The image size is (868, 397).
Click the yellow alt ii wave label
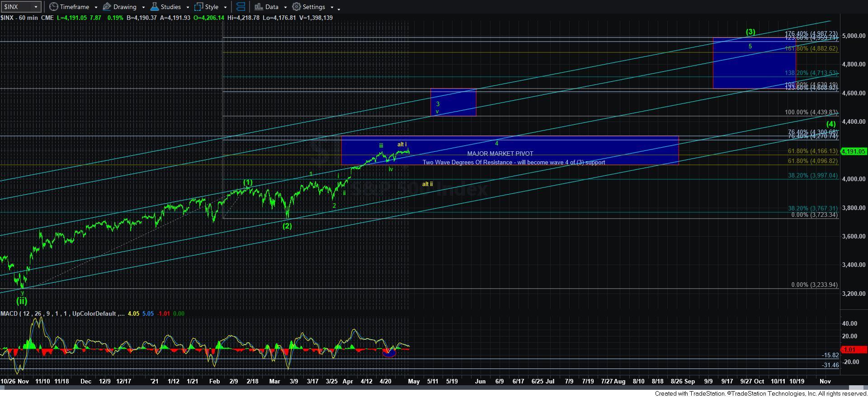tap(427, 184)
